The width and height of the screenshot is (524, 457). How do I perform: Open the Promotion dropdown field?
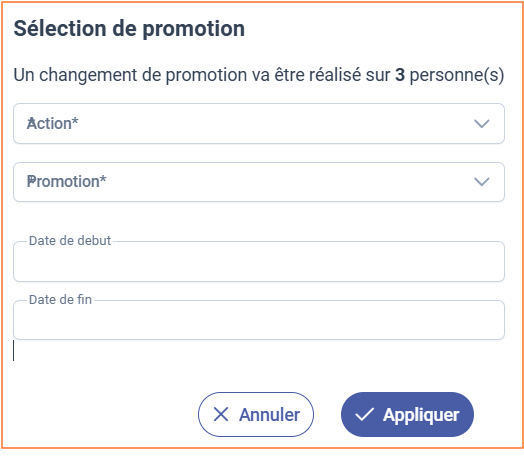tap(259, 182)
